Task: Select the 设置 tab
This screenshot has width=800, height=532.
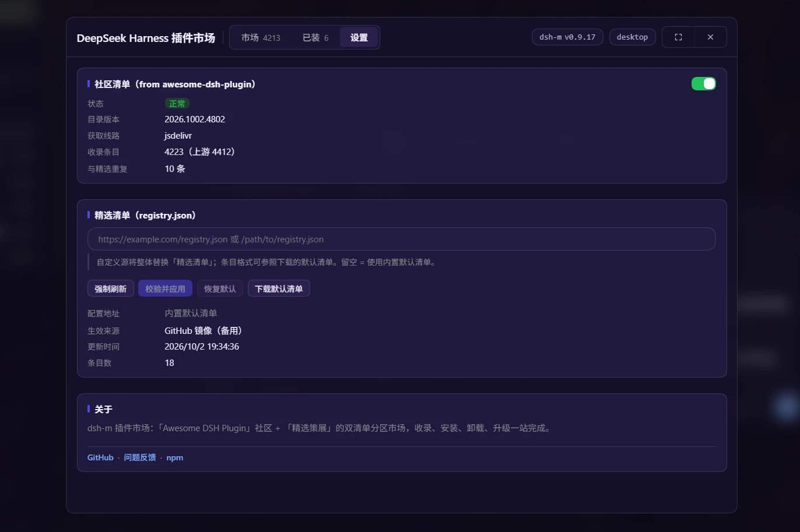Action: click(x=359, y=38)
